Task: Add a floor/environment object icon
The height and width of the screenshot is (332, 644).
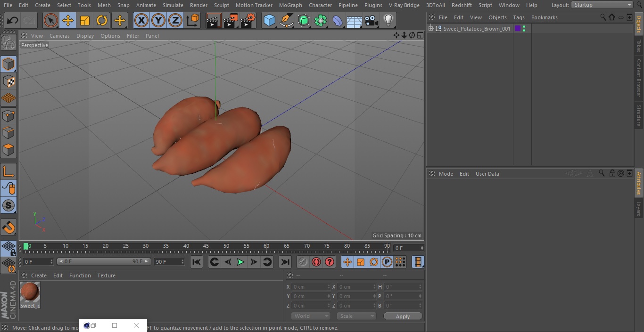Action: pyautogui.click(x=355, y=20)
